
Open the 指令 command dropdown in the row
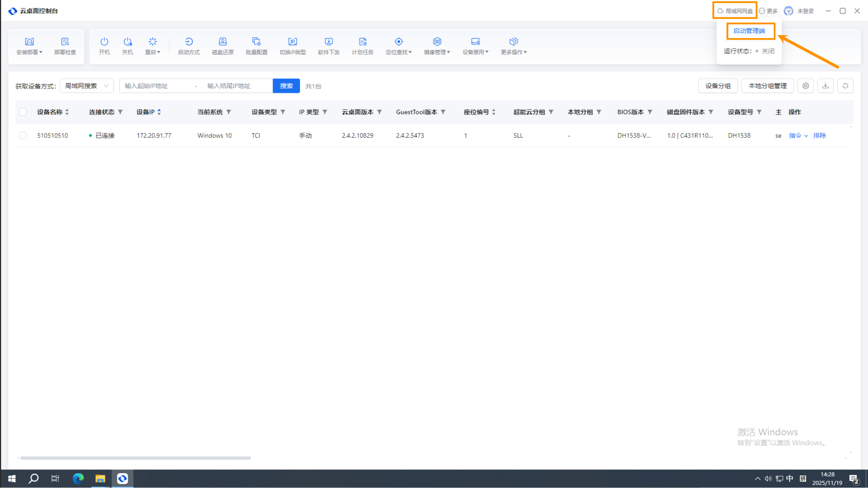coord(798,135)
